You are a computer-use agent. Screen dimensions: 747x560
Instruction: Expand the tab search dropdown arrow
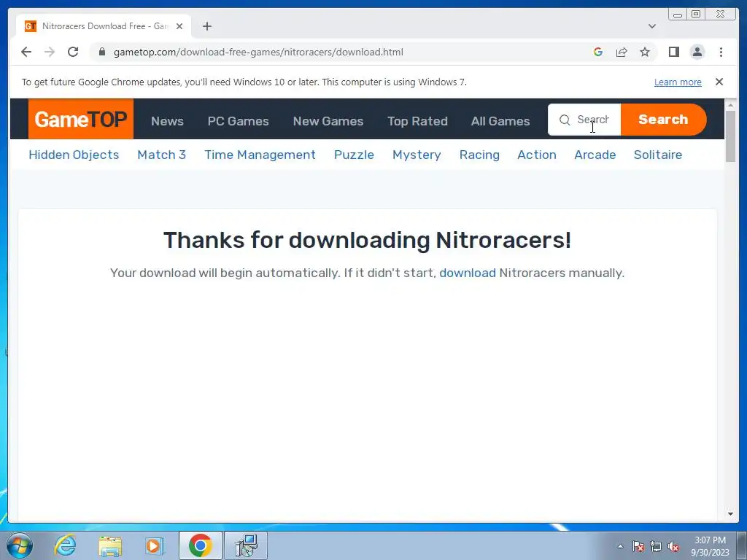[652, 26]
